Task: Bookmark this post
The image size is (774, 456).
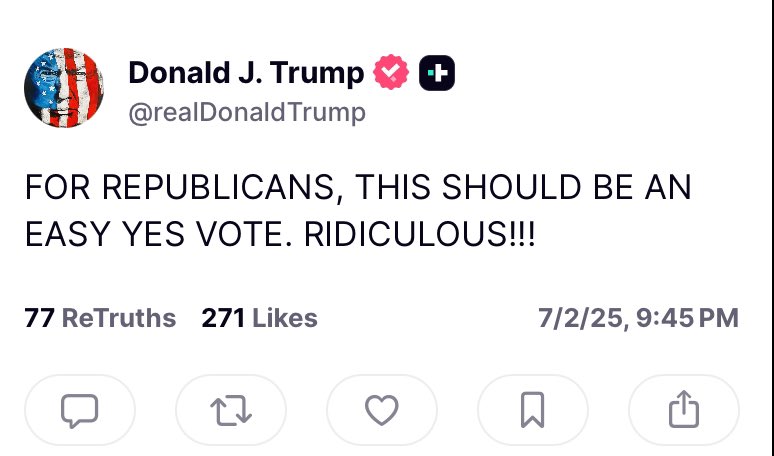Action: click(x=533, y=410)
